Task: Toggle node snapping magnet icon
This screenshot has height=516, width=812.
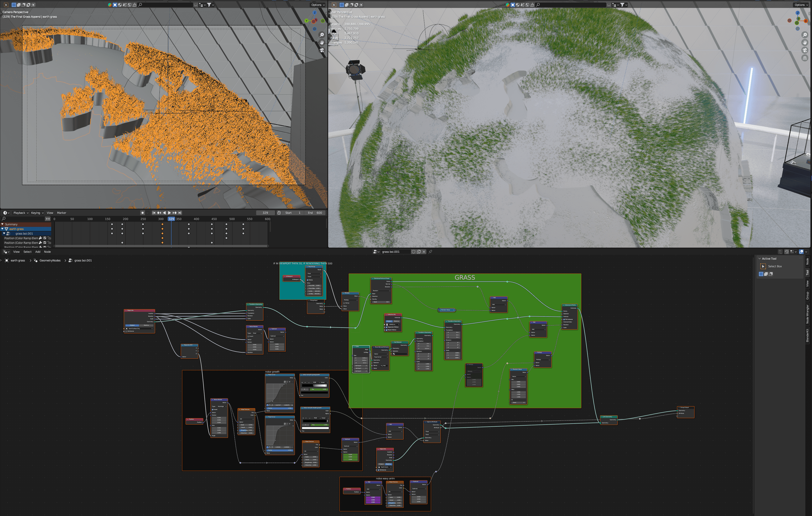Action: coord(786,251)
